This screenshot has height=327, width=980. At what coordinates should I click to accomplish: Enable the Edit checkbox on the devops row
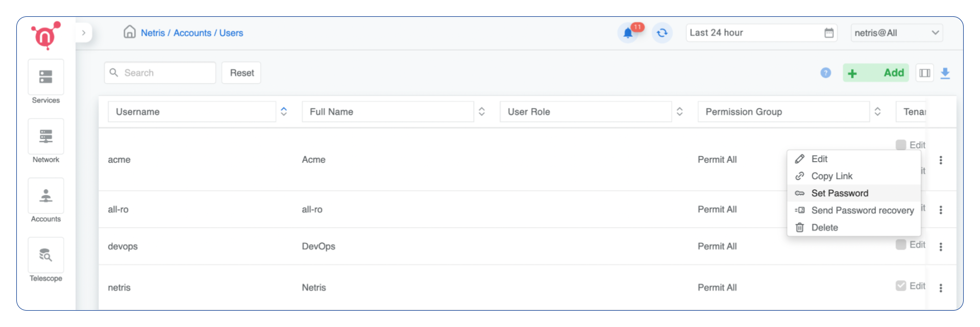(901, 244)
